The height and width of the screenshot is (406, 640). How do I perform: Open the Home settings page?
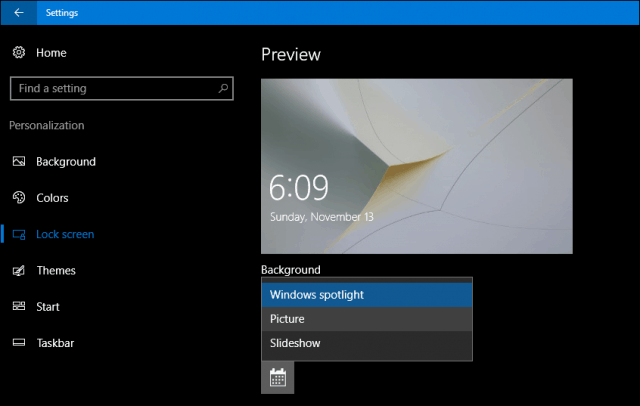(51, 53)
